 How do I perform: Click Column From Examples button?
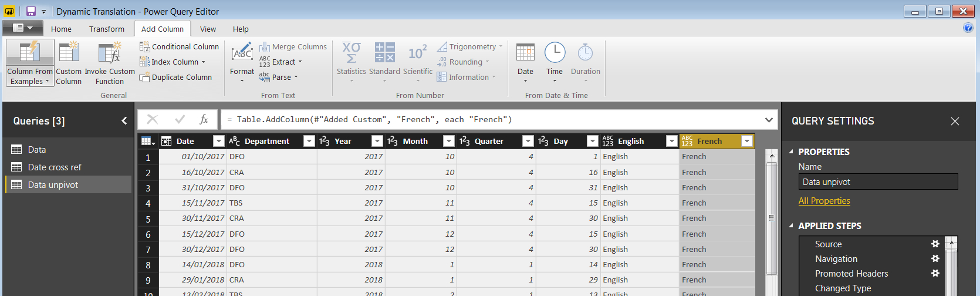[30, 63]
